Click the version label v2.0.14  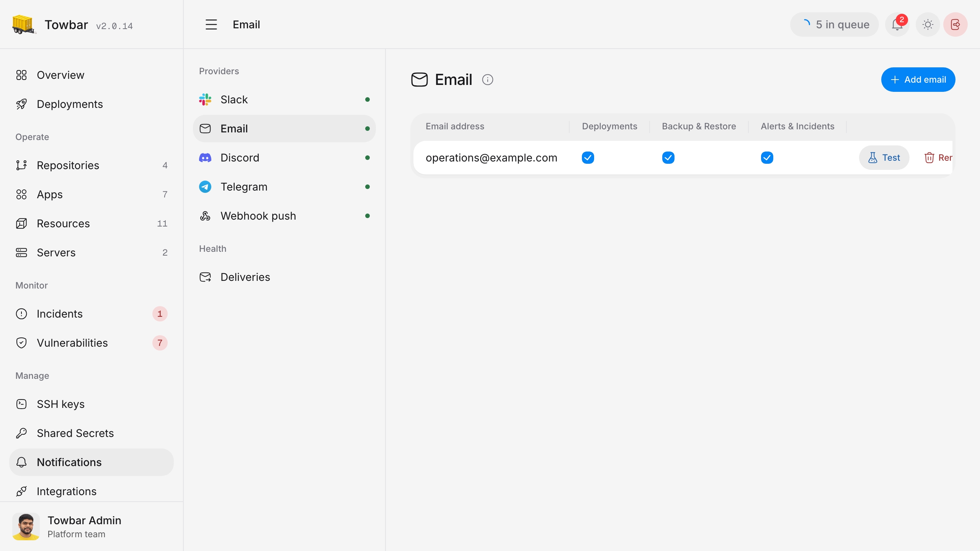[114, 26]
